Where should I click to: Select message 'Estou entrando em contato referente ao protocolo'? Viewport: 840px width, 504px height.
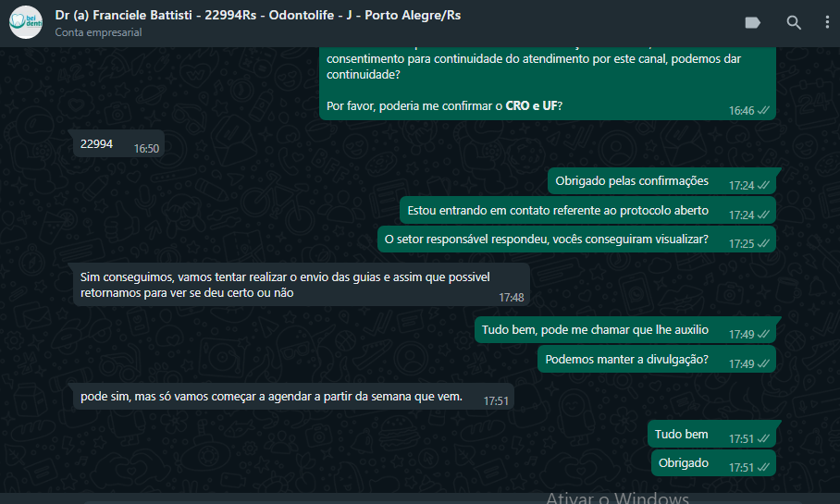click(587, 211)
